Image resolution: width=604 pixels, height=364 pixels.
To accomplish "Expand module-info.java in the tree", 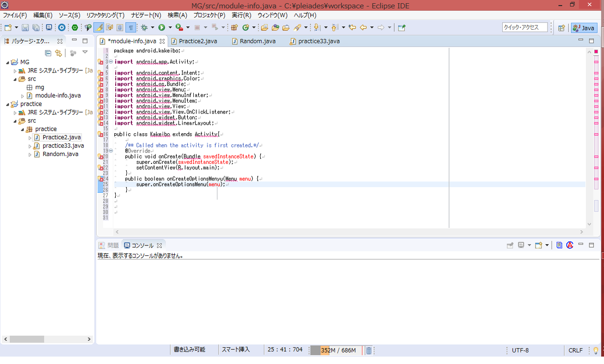I will [22, 96].
